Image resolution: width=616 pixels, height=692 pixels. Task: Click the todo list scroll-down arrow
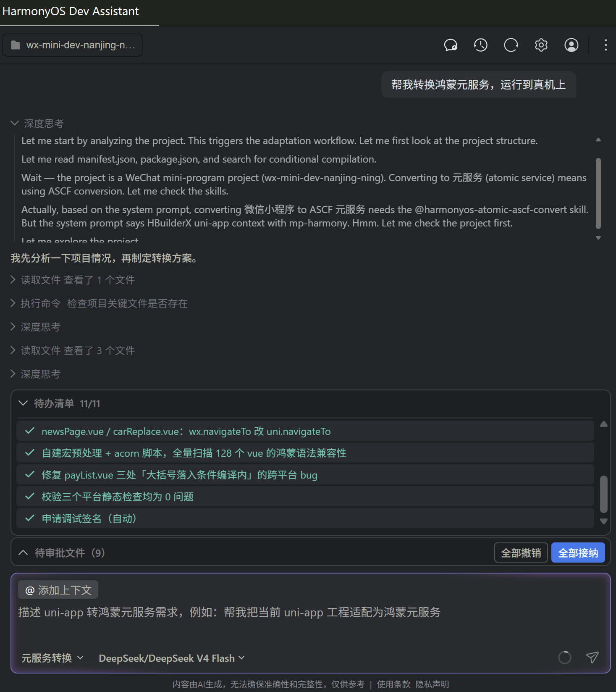(x=604, y=521)
